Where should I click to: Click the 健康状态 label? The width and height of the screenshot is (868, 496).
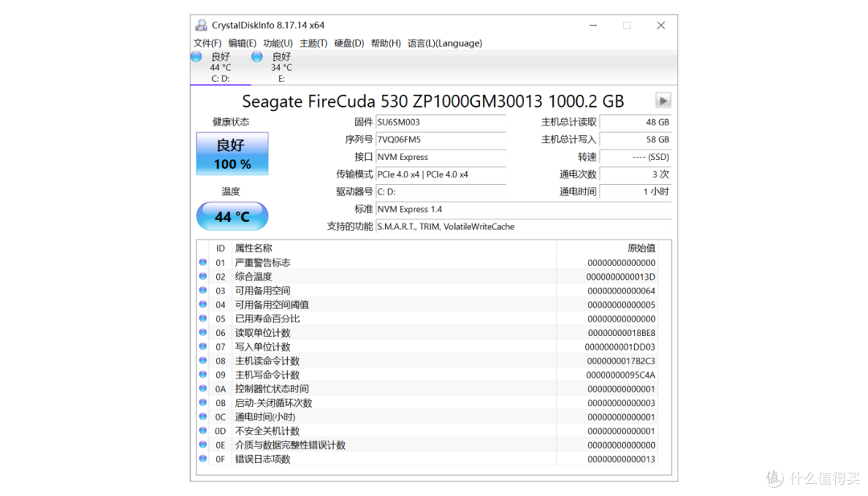point(231,121)
